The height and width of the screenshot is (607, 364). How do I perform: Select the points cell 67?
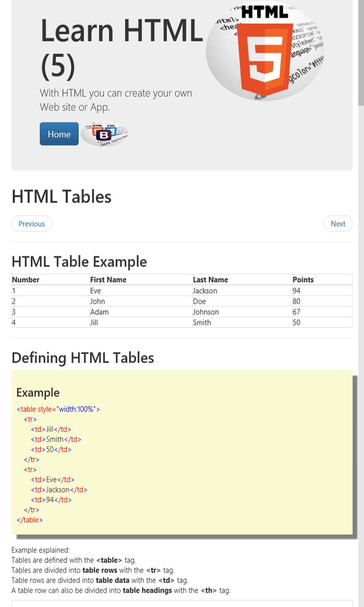(322, 312)
